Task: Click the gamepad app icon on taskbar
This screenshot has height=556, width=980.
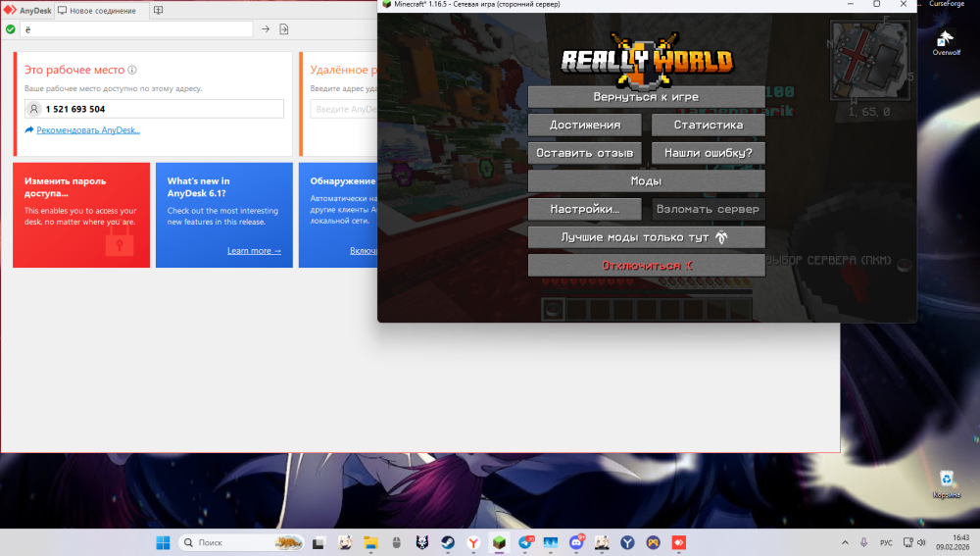Action: coord(653,543)
